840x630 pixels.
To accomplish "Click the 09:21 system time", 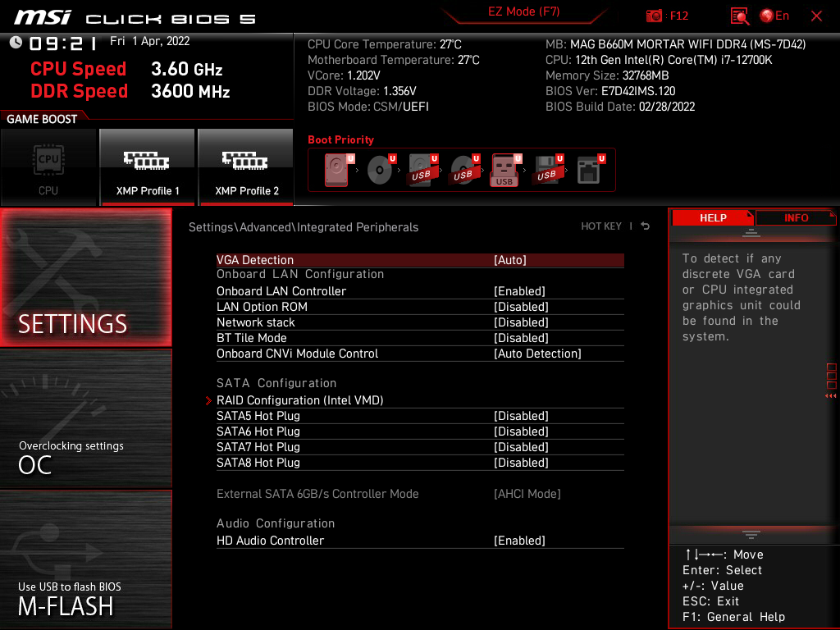I will coord(63,43).
